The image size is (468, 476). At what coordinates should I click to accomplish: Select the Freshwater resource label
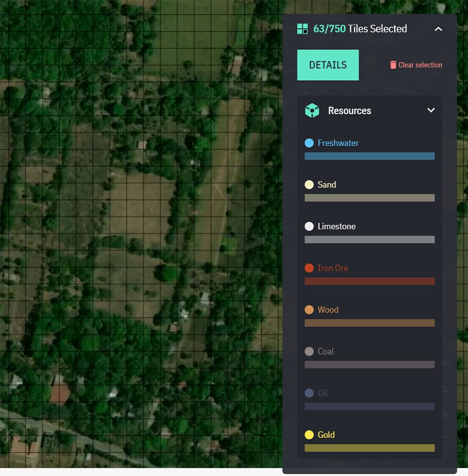[x=338, y=143]
